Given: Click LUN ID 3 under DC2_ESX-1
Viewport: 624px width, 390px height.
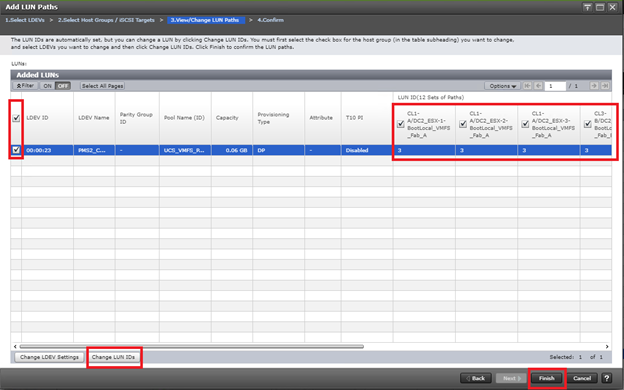Looking at the screenshot, I should coord(424,150).
